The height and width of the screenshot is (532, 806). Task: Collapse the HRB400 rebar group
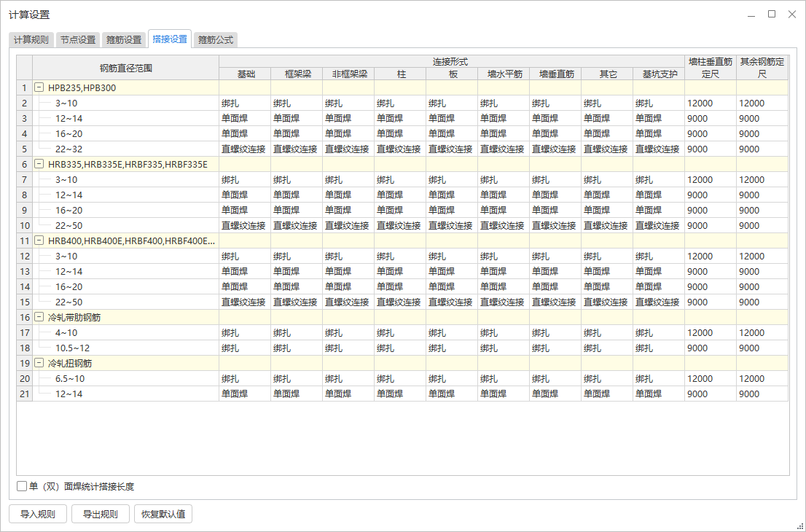40,241
